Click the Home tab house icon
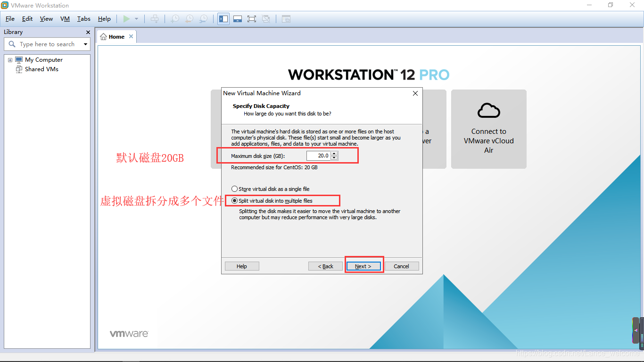644x362 pixels. tap(104, 37)
